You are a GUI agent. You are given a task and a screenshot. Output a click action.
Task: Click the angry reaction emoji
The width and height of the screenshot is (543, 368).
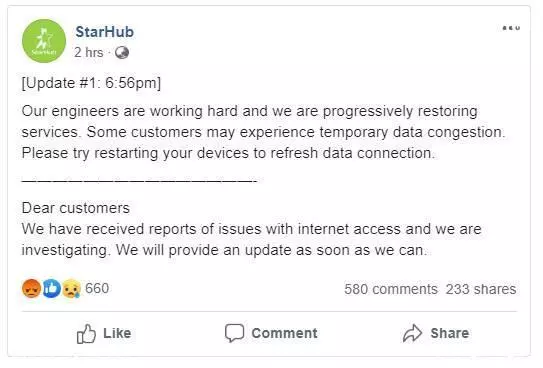tap(32, 288)
